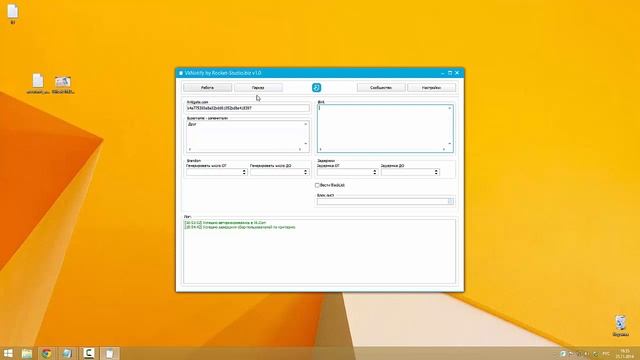Minimize the VkNotify window
The width and height of the screenshot is (640, 360).
(443, 73)
